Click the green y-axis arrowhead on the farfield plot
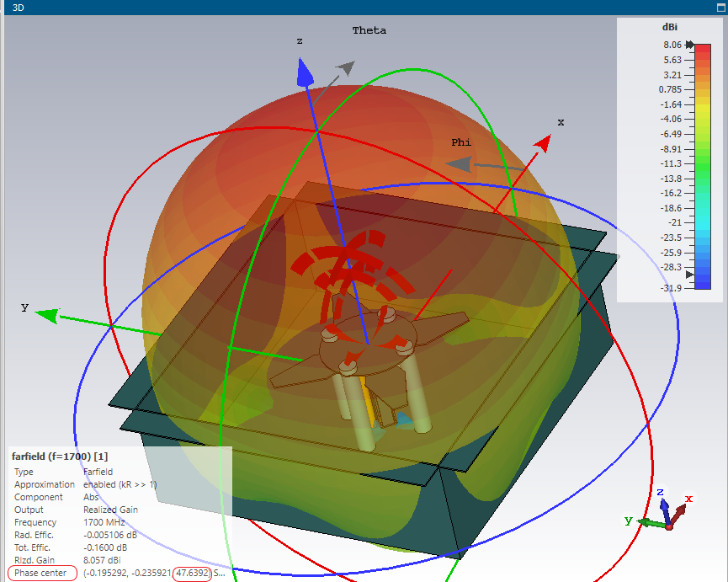The image size is (728, 582). coord(47,315)
